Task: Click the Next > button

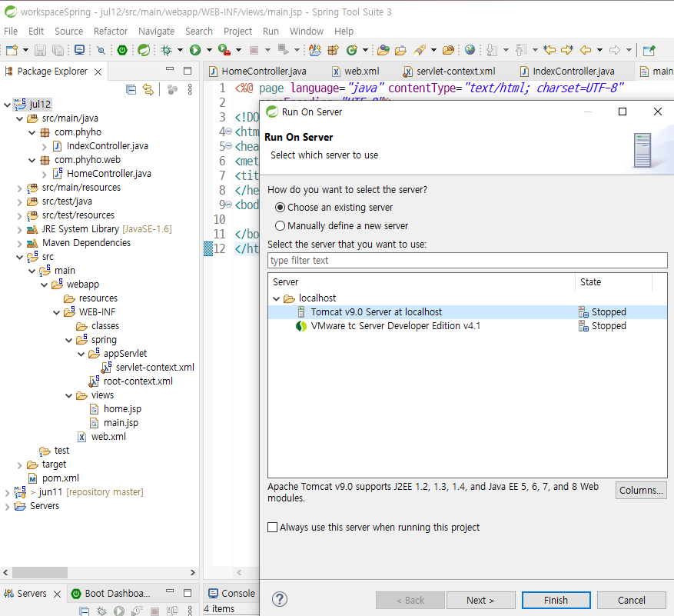Action: (480, 600)
